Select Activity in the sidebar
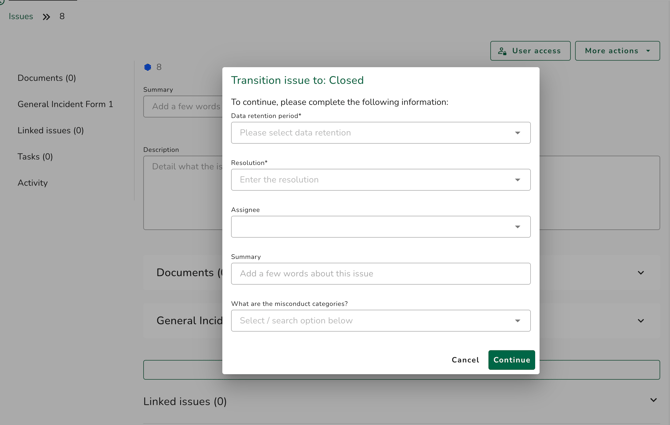This screenshot has height=425, width=670. coord(32,183)
